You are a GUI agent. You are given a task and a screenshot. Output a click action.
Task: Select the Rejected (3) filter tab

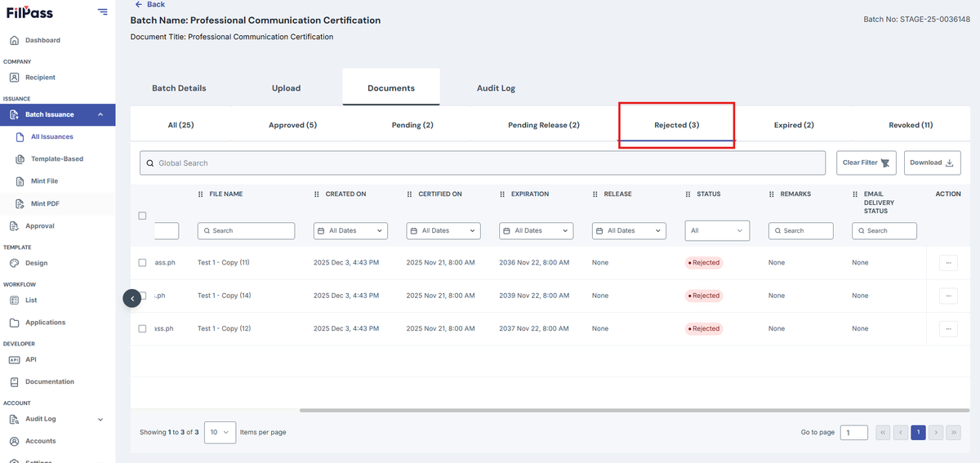676,125
